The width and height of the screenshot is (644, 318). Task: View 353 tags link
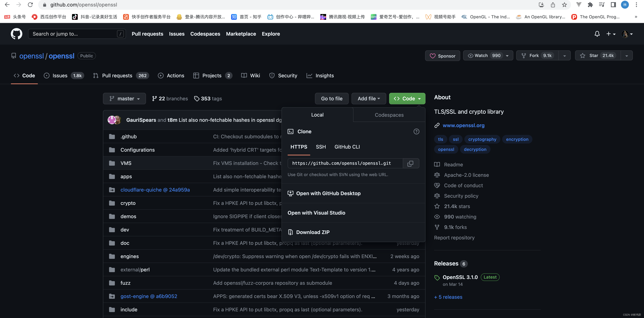coord(208,99)
